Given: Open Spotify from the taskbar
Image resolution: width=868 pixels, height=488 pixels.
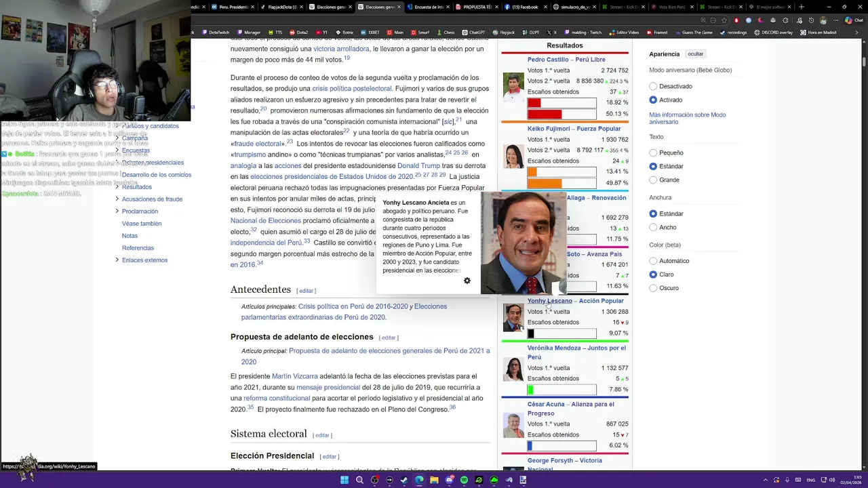Looking at the screenshot, I should pyautogui.click(x=464, y=480).
